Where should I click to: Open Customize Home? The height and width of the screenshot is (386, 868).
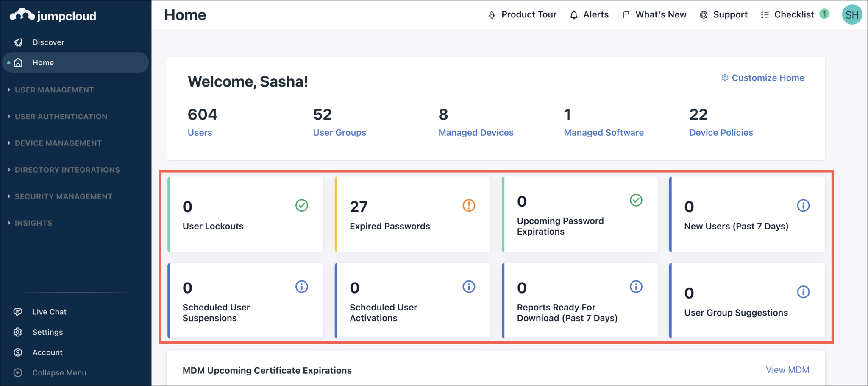click(762, 78)
